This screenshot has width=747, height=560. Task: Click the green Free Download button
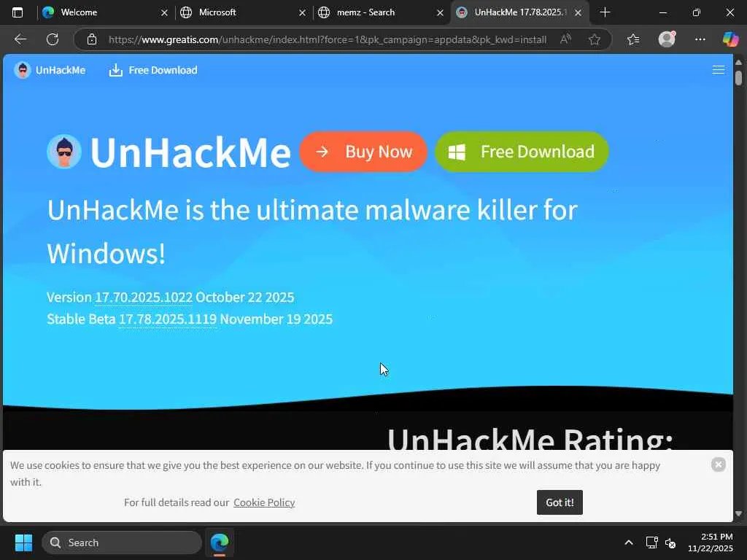pyautogui.click(x=522, y=152)
